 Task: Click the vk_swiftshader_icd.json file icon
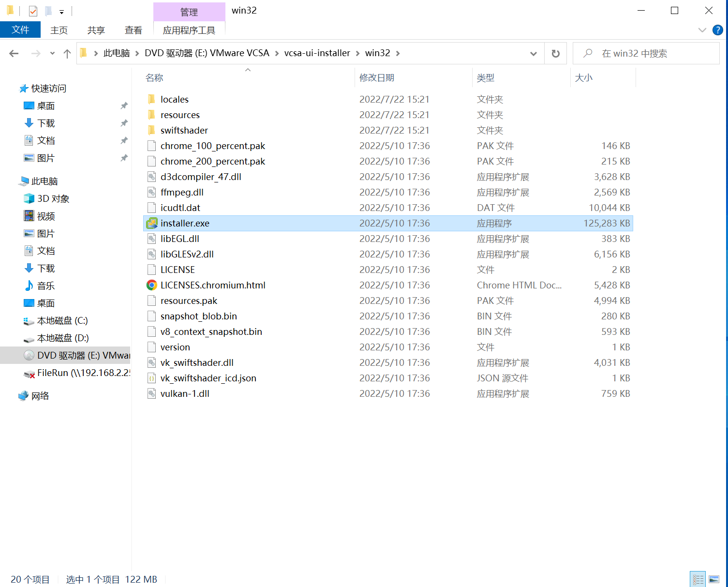pos(152,378)
